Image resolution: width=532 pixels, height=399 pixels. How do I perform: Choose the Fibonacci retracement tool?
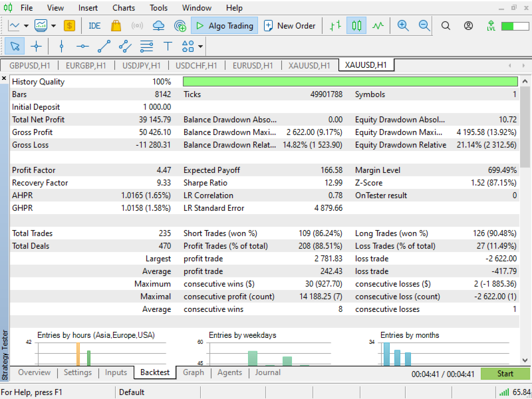click(146, 46)
